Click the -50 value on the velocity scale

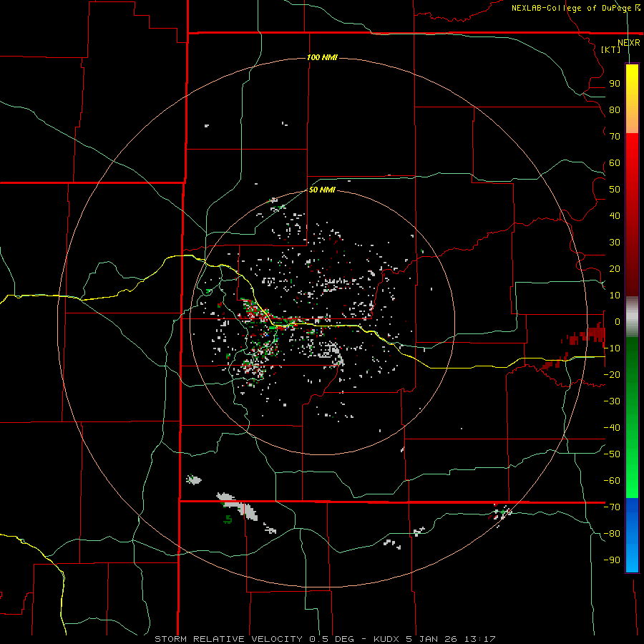pyautogui.click(x=612, y=454)
